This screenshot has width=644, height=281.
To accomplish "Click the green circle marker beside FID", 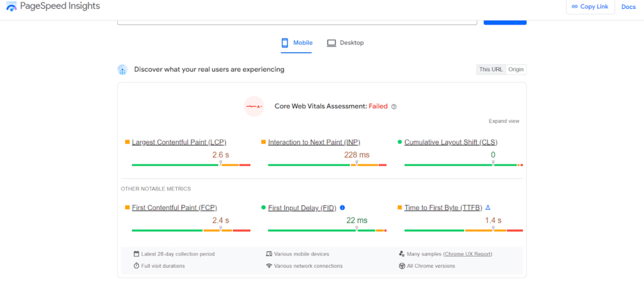I will (264, 207).
